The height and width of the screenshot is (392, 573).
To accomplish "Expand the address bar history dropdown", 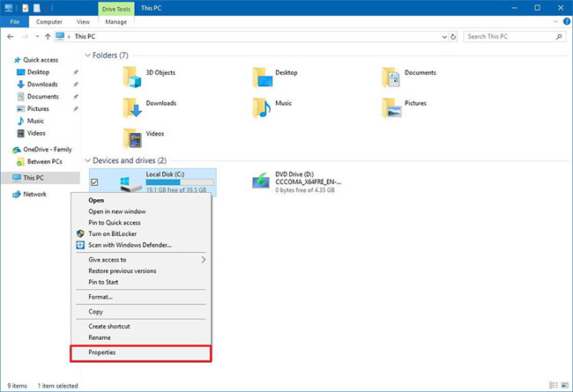I will click(x=444, y=37).
